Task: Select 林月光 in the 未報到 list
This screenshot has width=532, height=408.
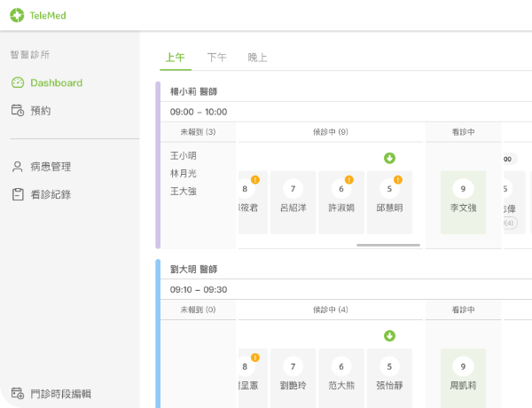Action: pos(184,173)
